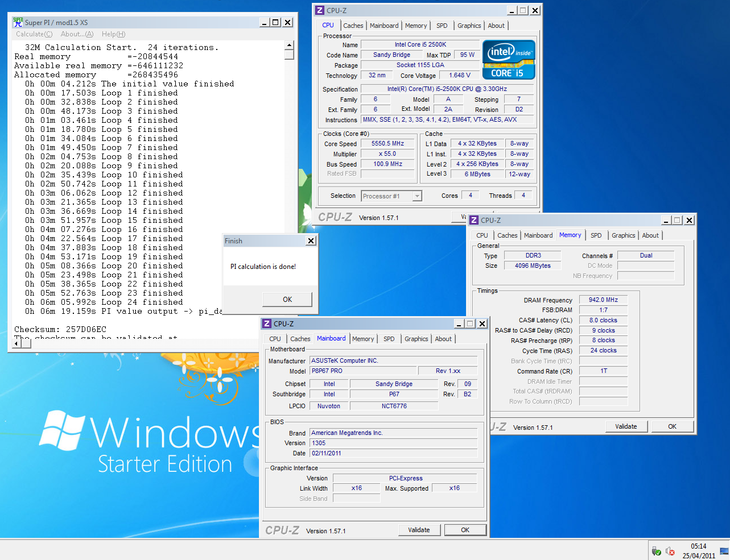This screenshot has height=560, width=730.
Task: Click the CAS# Latency value 8.0 clocks
Action: [x=603, y=321]
